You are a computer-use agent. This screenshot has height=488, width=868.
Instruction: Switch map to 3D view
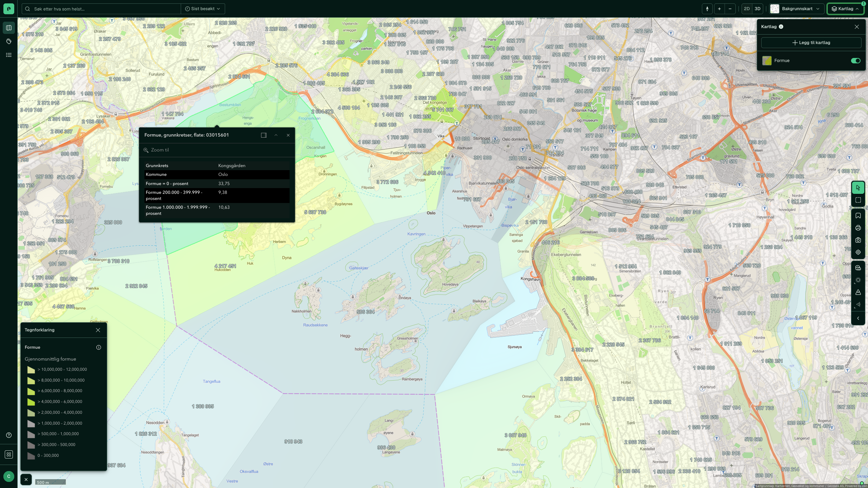click(757, 9)
